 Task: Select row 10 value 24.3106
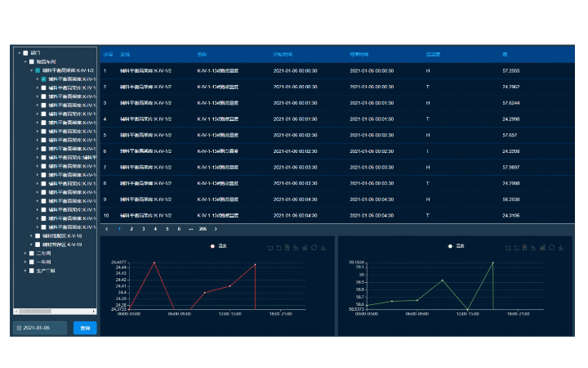511,216
